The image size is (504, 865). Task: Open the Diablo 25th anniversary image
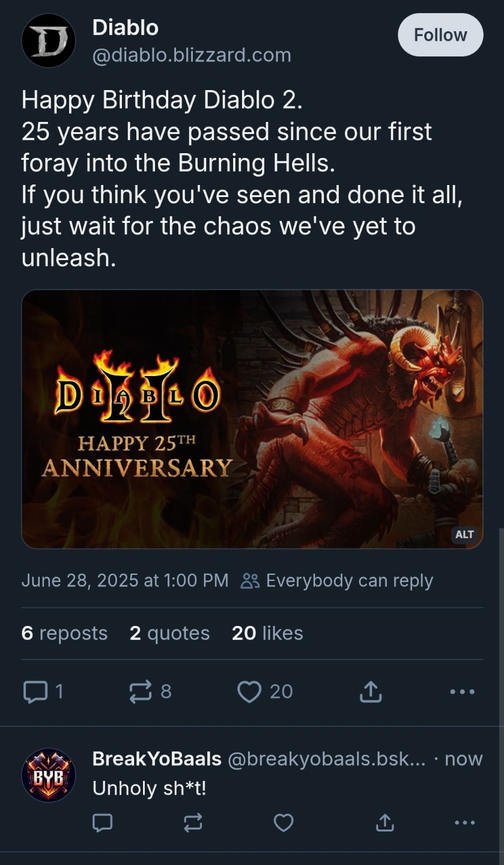point(252,419)
